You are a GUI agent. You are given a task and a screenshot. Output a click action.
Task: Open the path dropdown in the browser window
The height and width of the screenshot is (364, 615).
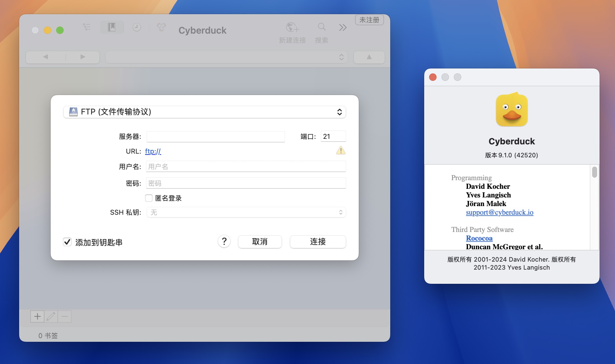pos(227,57)
